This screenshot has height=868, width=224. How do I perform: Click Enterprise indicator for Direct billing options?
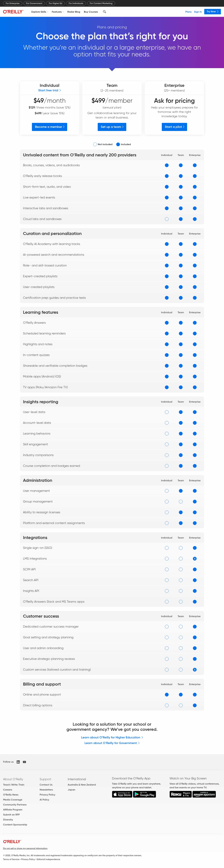click(195, 705)
